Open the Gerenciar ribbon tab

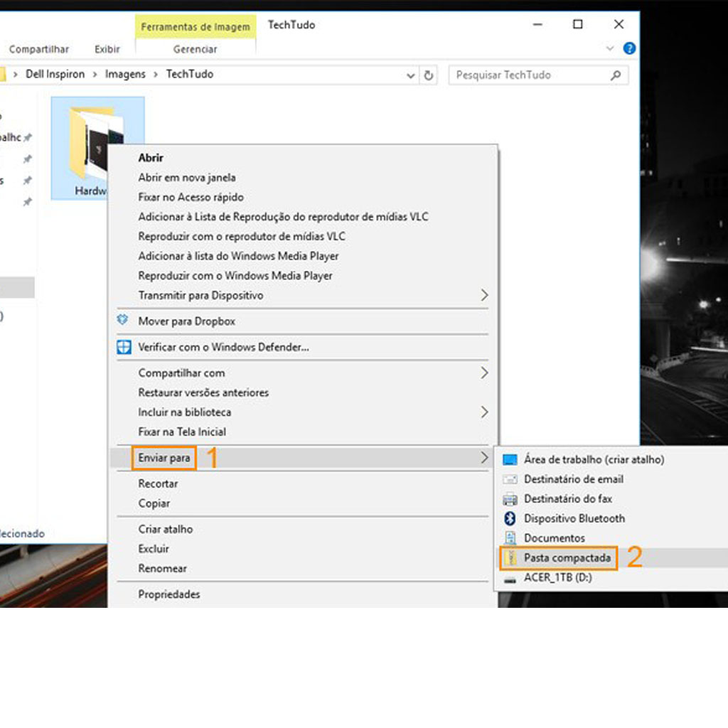pyautogui.click(x=195, y=49)
